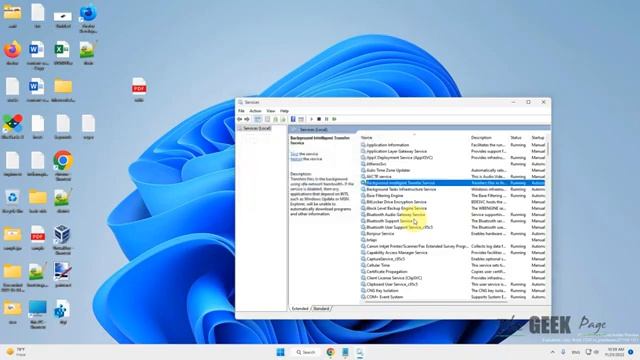
Task: Select the Auto Time Zone Updater service
Action: click(x=453, y=170)
